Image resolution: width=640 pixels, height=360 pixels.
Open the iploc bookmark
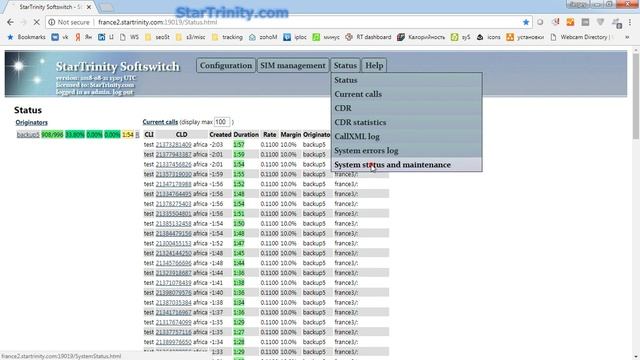(295, 37)
